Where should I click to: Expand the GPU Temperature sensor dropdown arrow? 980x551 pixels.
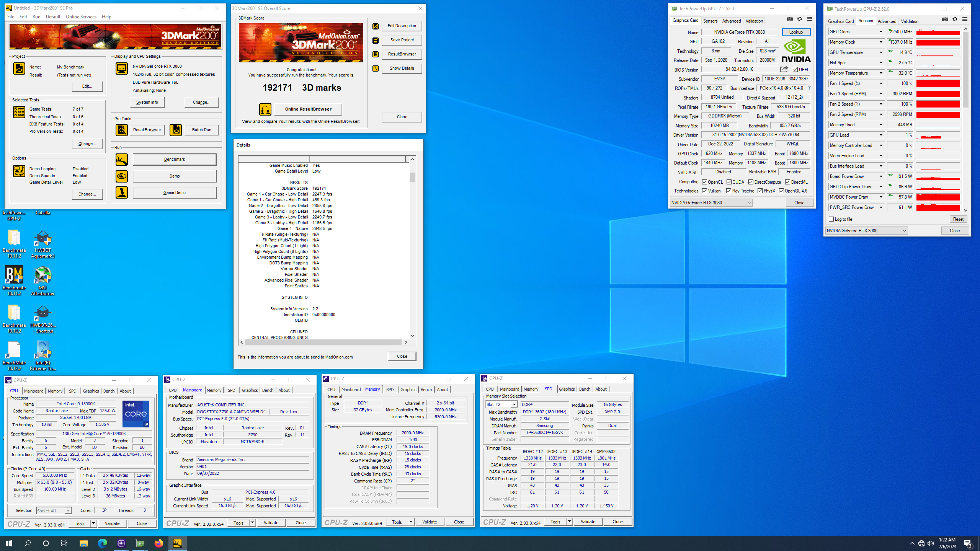[x=880, y=52]
